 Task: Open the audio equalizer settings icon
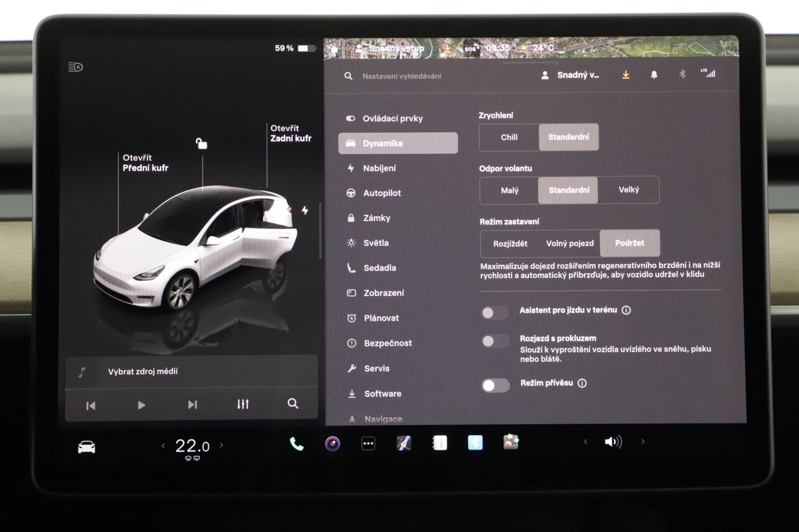coord(243,404)
